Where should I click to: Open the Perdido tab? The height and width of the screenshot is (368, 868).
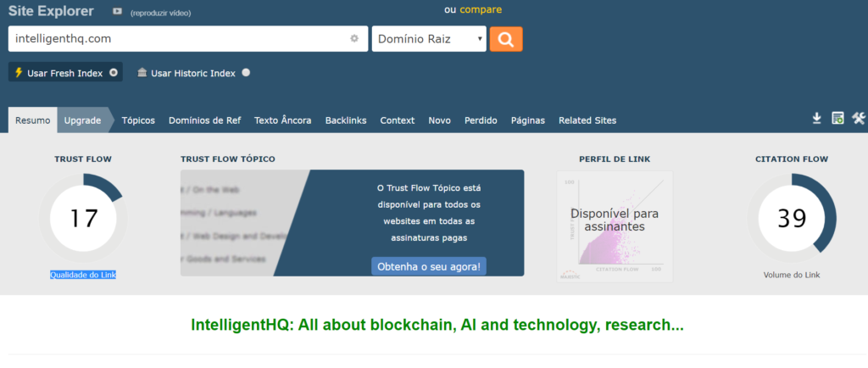tap(481, 120)
